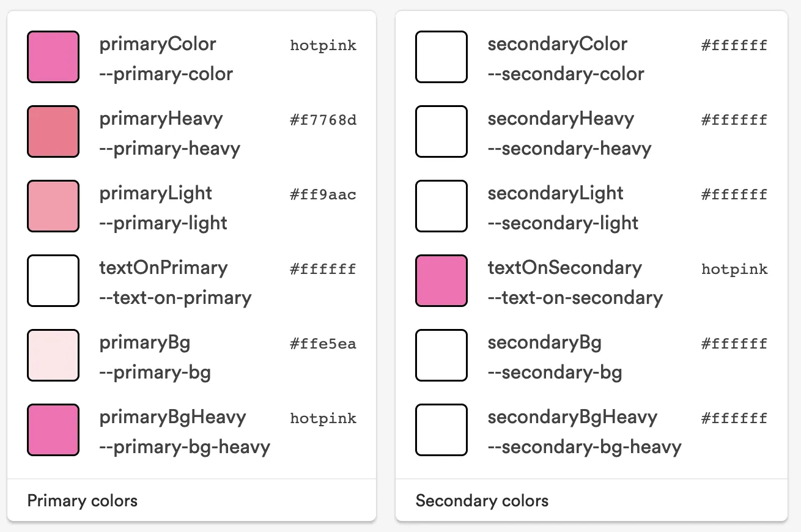Click the pale primaryBg color swatch
801x532 pixels.
(x=53, y=355)
